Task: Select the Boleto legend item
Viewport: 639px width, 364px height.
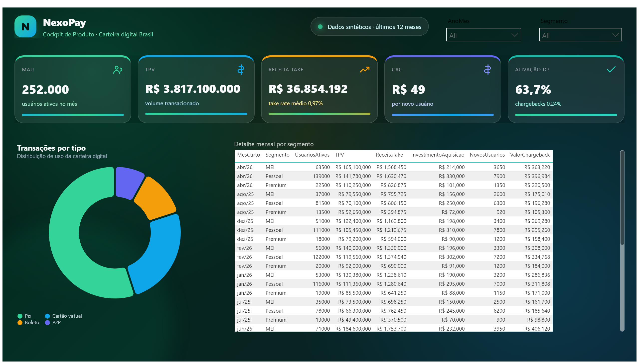Action: 28,323
